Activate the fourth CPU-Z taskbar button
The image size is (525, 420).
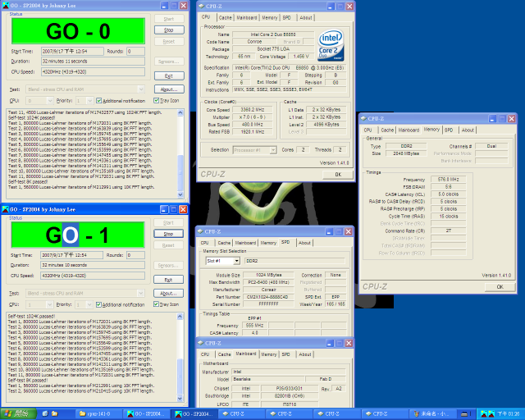[x=385, y=414]
